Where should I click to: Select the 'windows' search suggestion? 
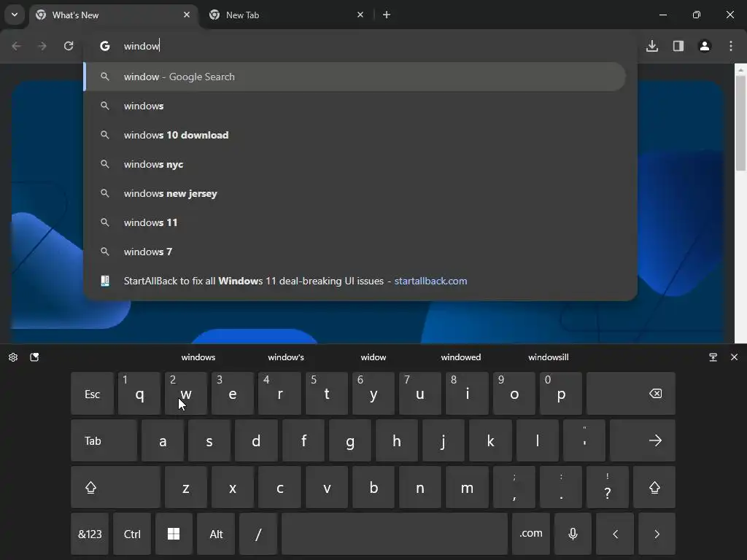(x=355, y=106)
